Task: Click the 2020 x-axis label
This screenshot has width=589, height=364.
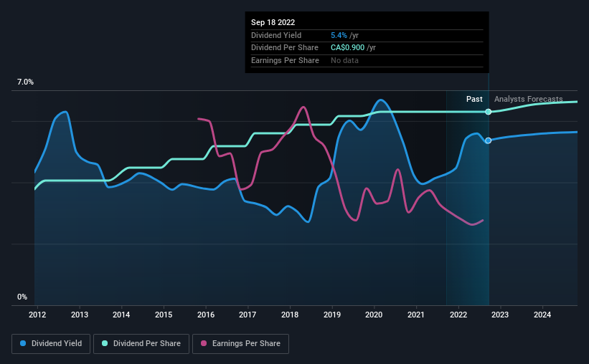Action: pos(374,315)
